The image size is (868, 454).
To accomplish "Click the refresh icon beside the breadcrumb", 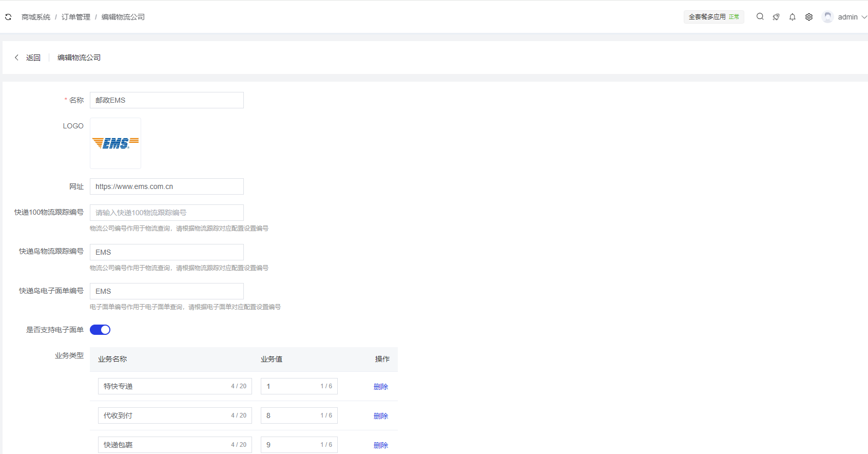I will coord(8,17).
